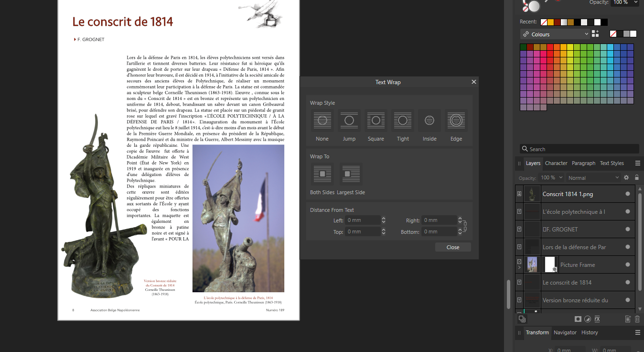Viewport: 644px width, 352px height.
Task: Click the Mask Layer icon
Action: 578,319
